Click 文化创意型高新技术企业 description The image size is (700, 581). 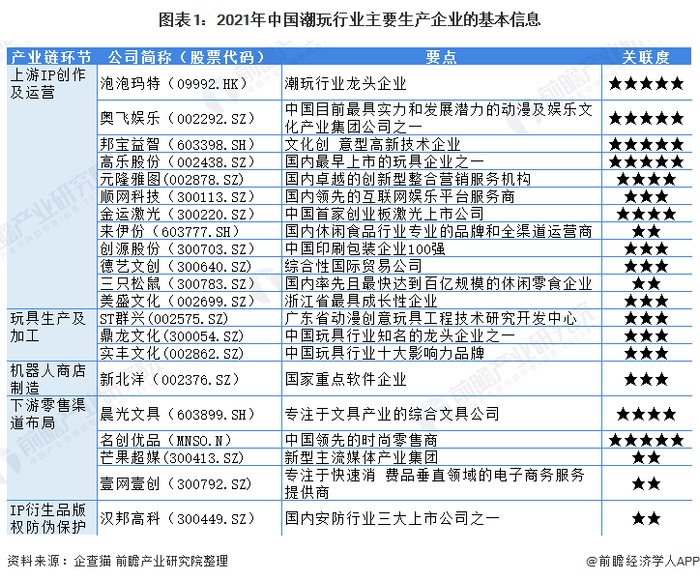pos(373,144)
